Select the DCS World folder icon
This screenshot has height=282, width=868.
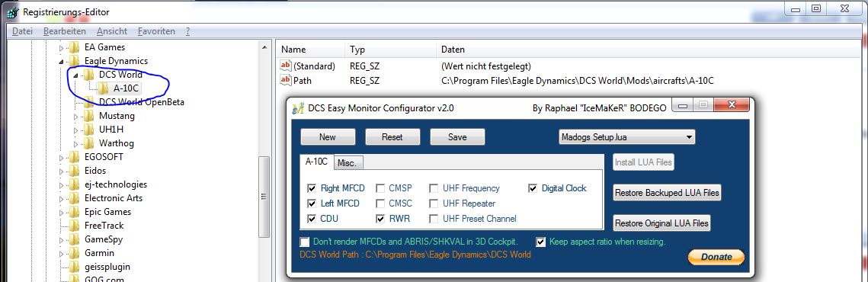pyautogui.click(x=88, y=74)
